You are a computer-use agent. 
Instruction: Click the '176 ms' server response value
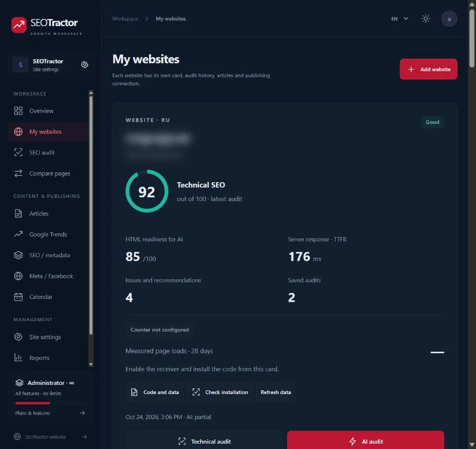[305, 257]
